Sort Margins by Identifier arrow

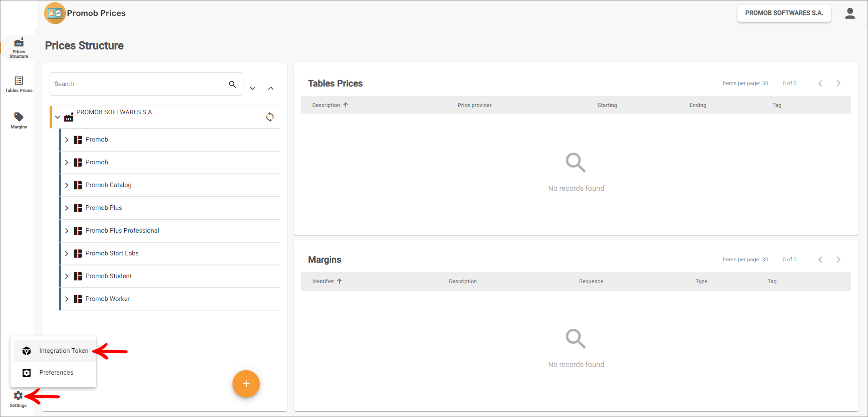339,281
